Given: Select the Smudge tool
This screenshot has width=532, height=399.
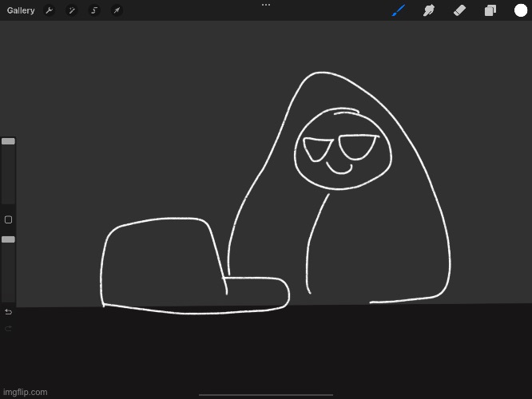Looking at the screenshot, I should pos(429,10).
